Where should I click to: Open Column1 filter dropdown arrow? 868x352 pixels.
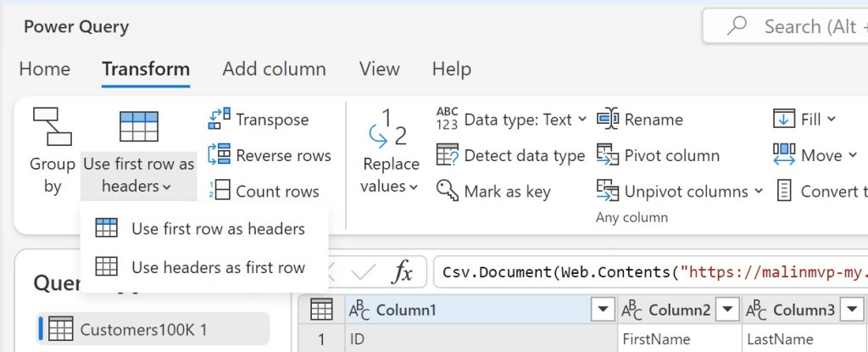click(604, 310)
